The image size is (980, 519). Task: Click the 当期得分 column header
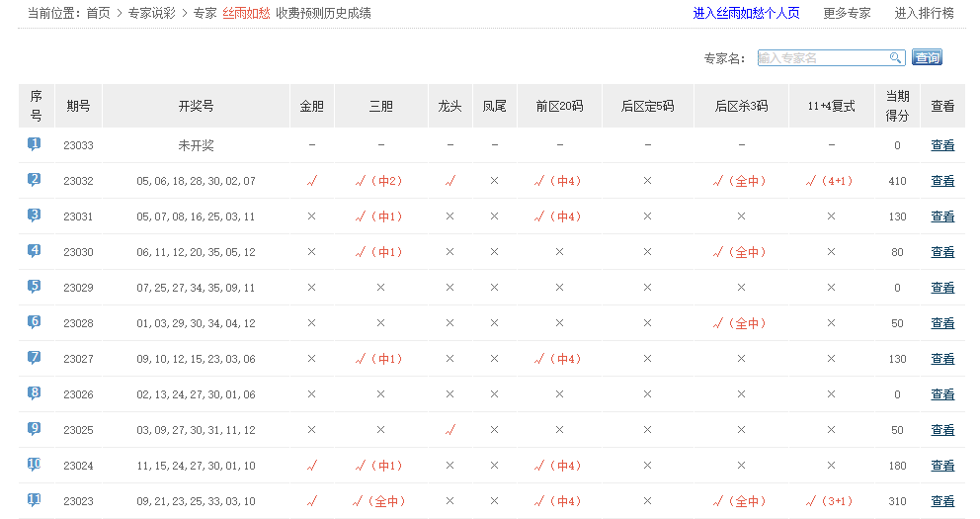(897, 106)
